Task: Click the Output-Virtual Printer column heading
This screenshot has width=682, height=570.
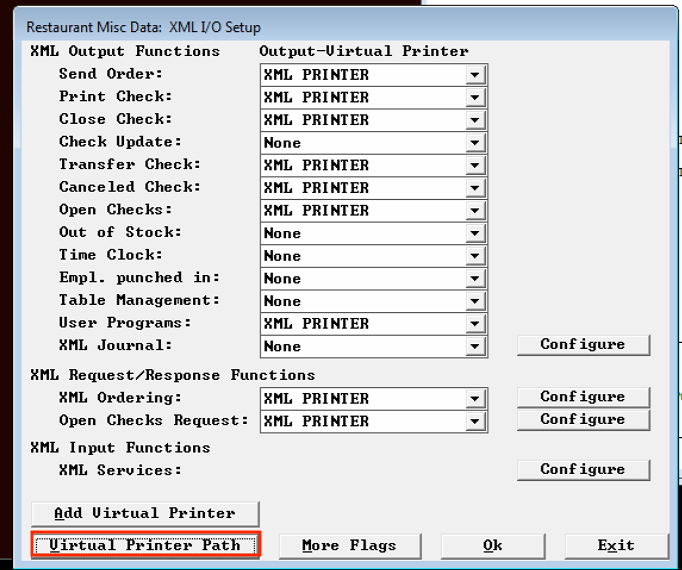Action: [364, 51]
